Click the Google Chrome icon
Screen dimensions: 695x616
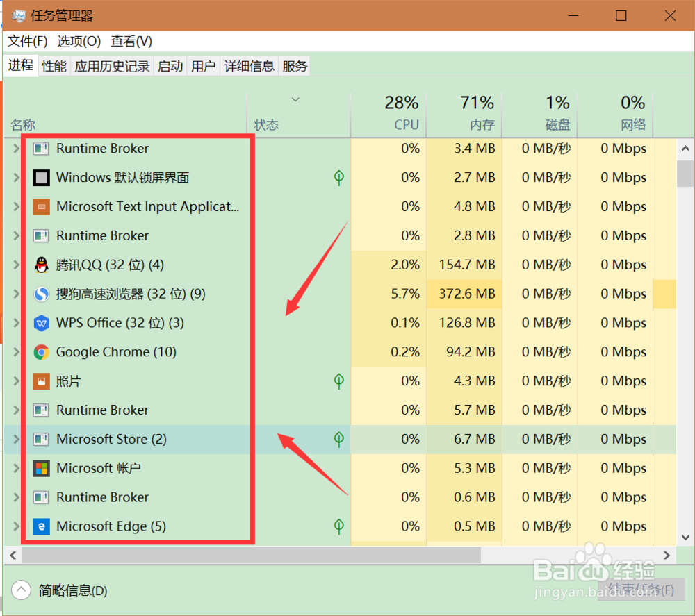[41, 352]
